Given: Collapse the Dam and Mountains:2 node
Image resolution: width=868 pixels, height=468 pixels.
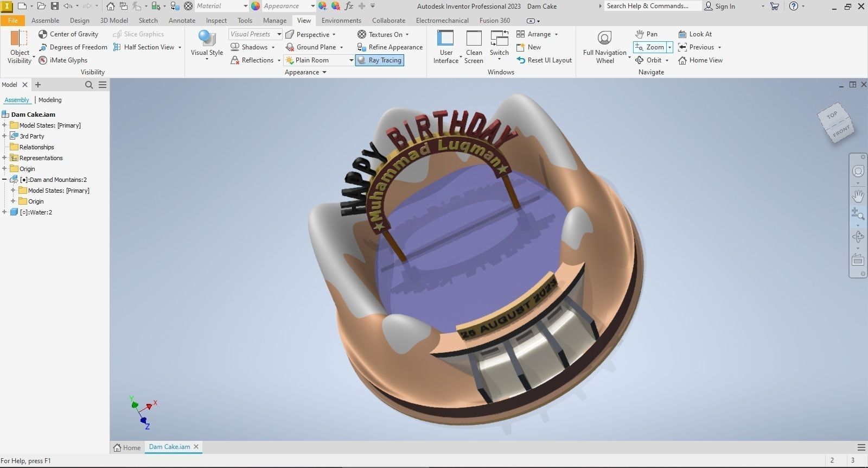Looking at the screenshot, I should (x=4, y=180).
